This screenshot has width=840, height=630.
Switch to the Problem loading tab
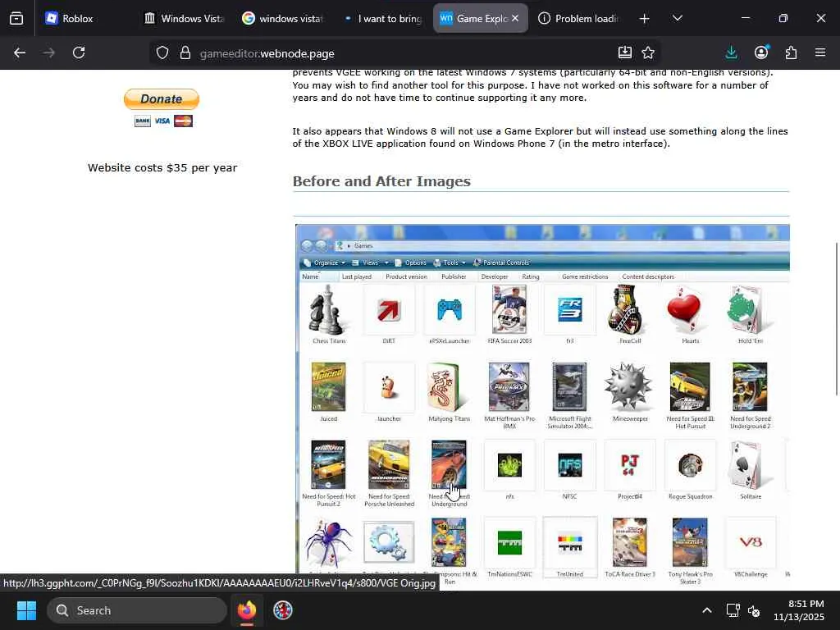pyautogui.click(x=578, y=19)
